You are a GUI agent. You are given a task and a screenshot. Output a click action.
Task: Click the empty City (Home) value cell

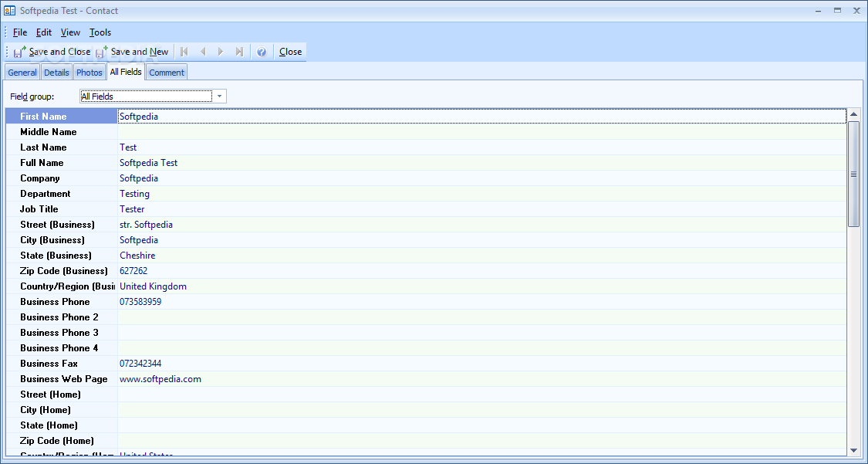tap(481, 410)
